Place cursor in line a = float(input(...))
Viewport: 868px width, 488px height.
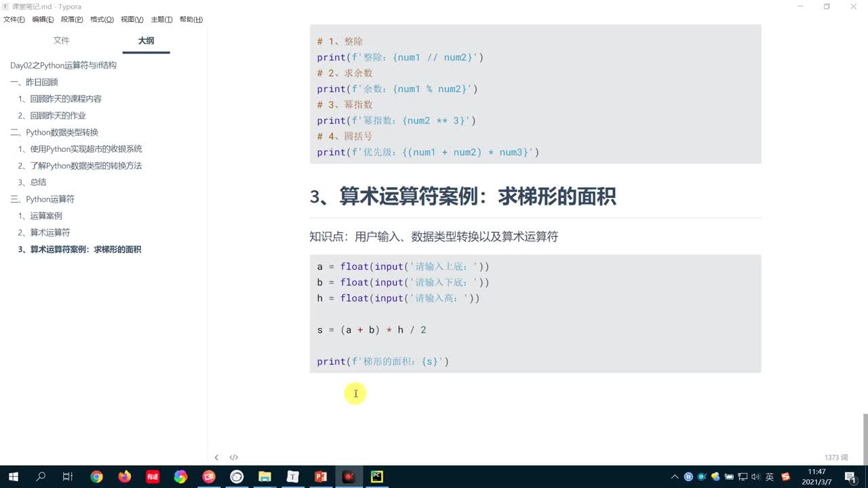pyautogui.click(x=403, y=266)
